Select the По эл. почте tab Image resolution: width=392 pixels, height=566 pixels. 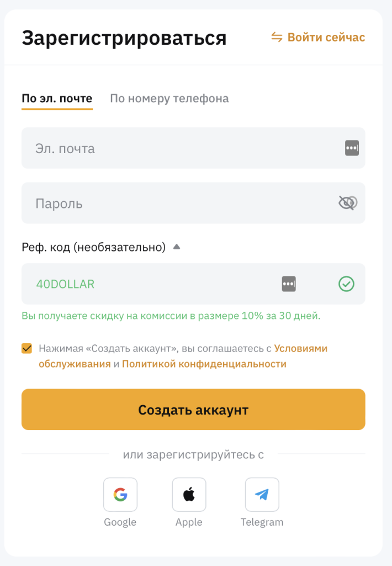57,98
